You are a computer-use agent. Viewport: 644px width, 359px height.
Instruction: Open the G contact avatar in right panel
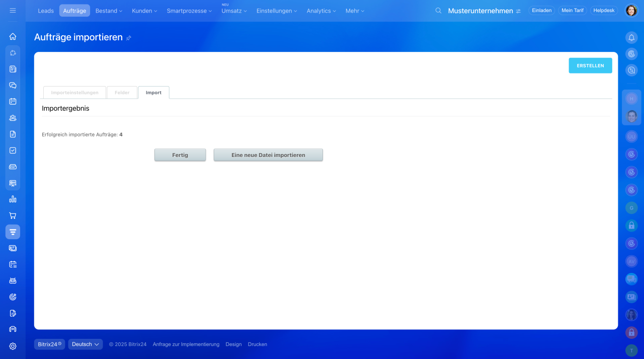[x=631, y=207]
